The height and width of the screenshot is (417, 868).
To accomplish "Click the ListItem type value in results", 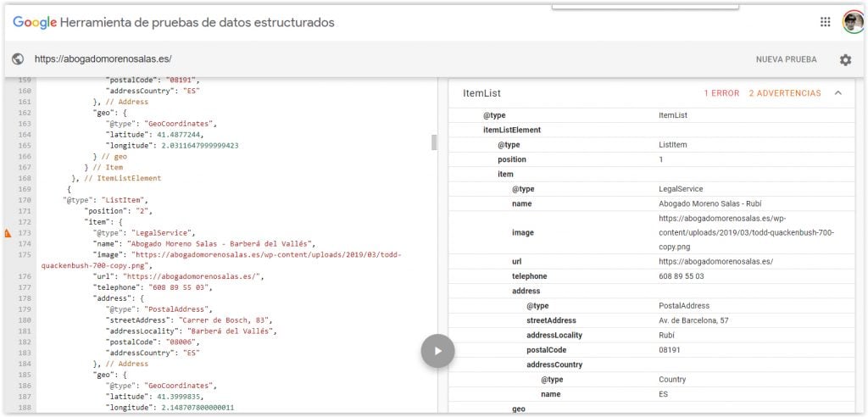I will pyautogui.click(x=672, y=145).
